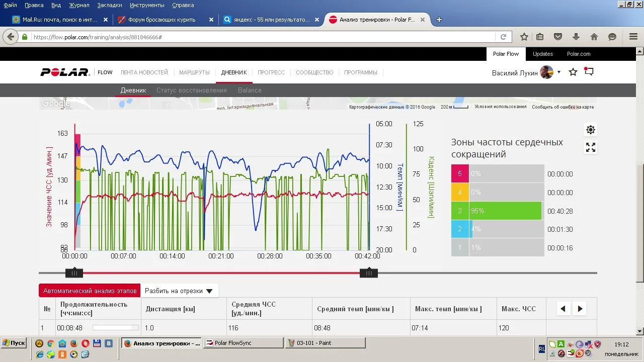Switch to the Форум бросающих курить tab

(x=164, y=20)
